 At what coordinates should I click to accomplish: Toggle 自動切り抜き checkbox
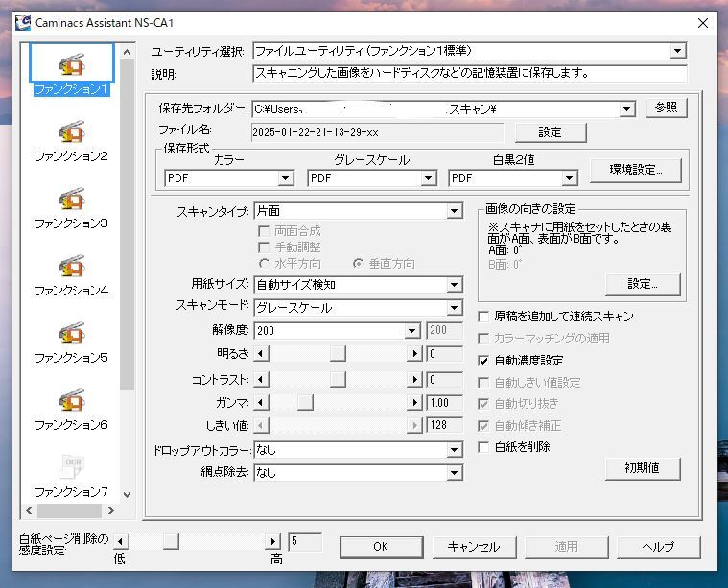coord(483,404)
